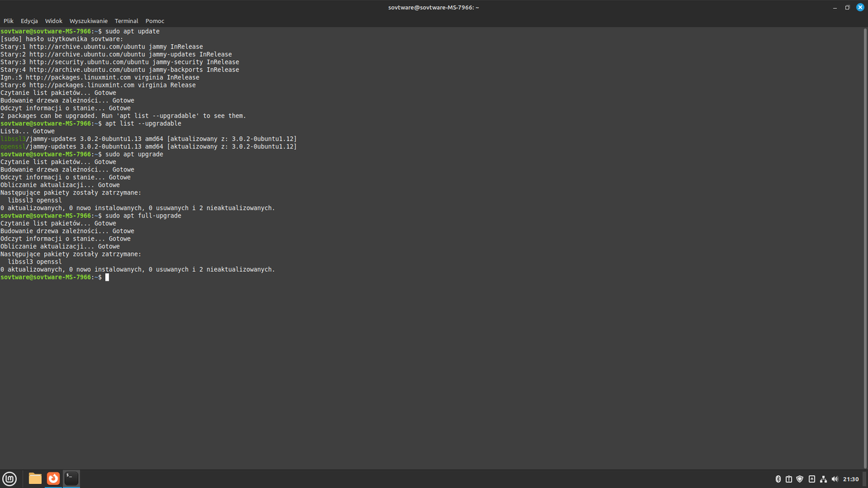Click the green 'openssl' package name
868x488 pixels.
[13, 146]
